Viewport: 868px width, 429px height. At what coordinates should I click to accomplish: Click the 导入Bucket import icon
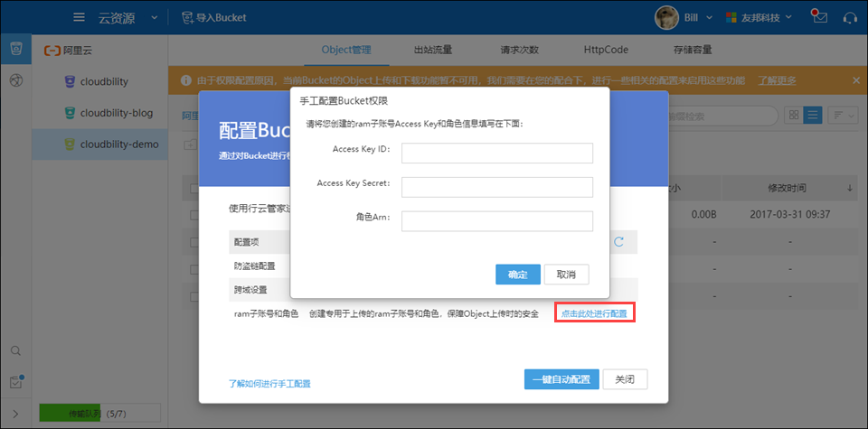point(187,17)
